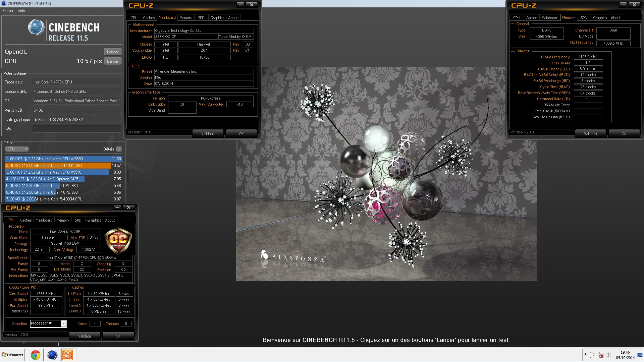Select ranking row 7 Core i5-4300M
This screenshot has height=362, width=644.
pyautogui.click(x=63, y=199)
